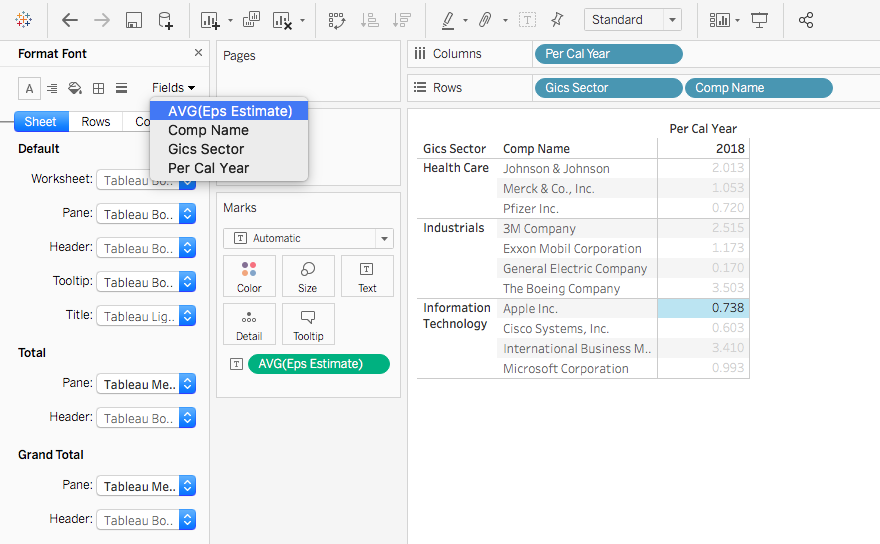Click the Tooltip button in Marks card
Image resolution: width=880 pixels, height=544 pixels.
[308, 324]
